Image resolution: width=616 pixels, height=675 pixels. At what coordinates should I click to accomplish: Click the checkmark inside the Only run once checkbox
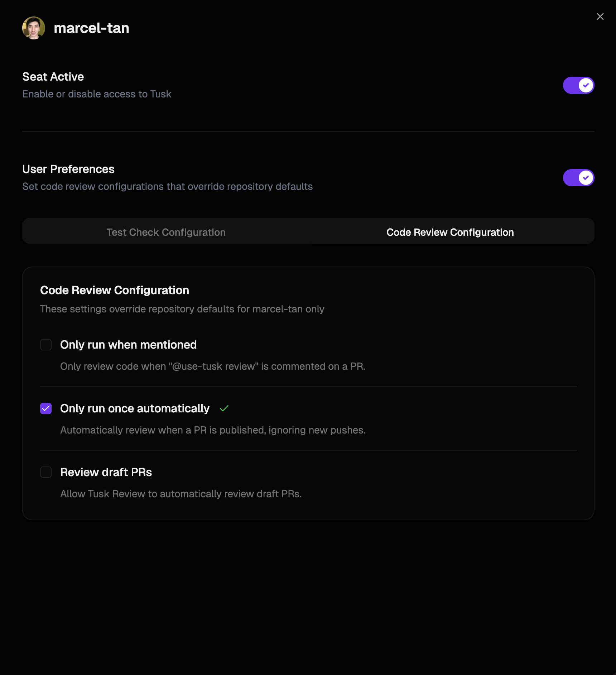pyautogui.click(x=45, y=408)
